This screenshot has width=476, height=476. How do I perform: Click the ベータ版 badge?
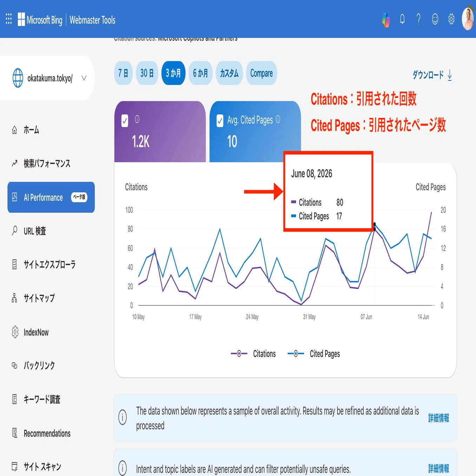tap(79, 197)
